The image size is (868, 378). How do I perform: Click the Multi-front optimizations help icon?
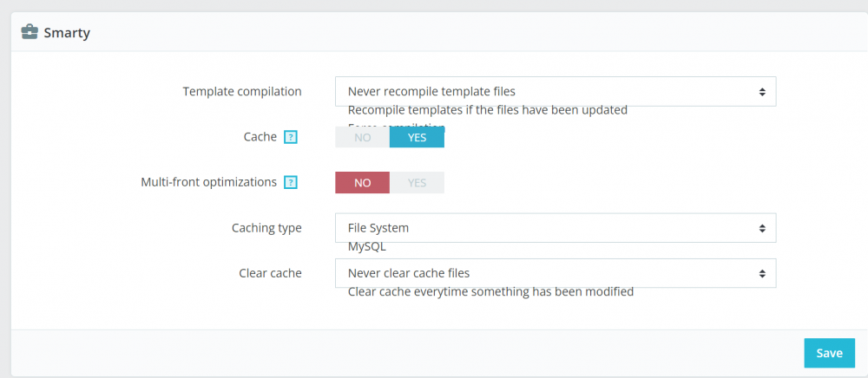[291, 182]
